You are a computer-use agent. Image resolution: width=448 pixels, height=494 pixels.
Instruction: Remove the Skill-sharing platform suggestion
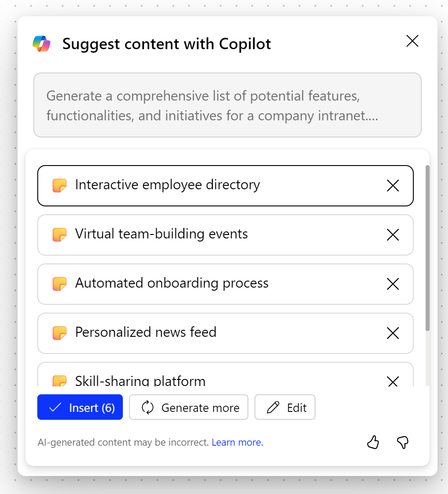coord(393,381)
